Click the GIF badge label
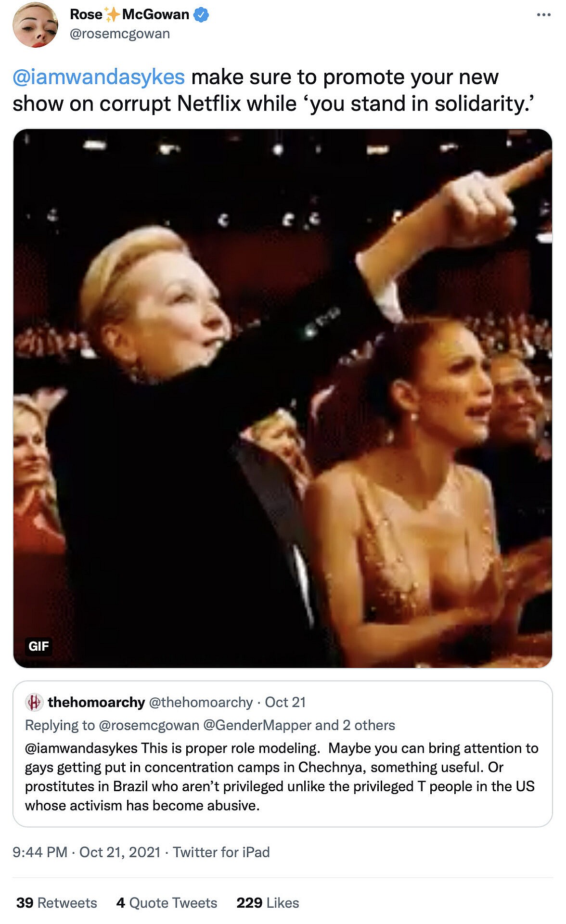The image size is (566, 924). (x=39, y=646)
